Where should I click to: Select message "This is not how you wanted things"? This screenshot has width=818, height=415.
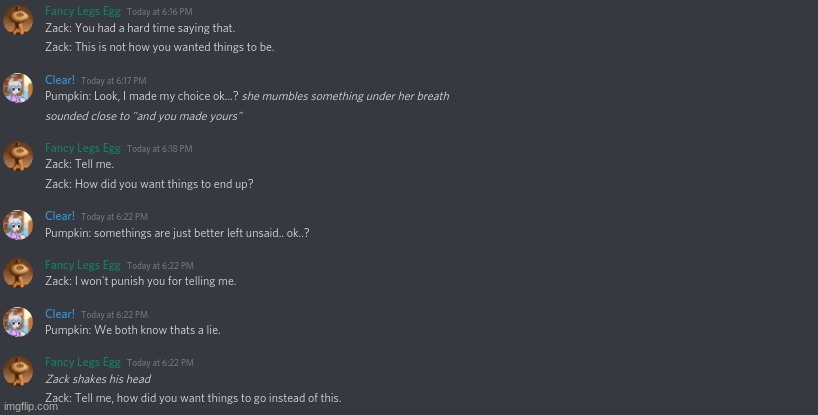click(x=159, y=47)
